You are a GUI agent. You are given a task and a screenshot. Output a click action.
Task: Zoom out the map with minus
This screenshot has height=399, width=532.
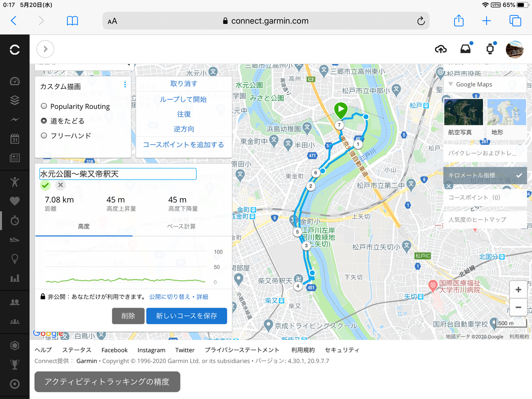pos(518,307)
